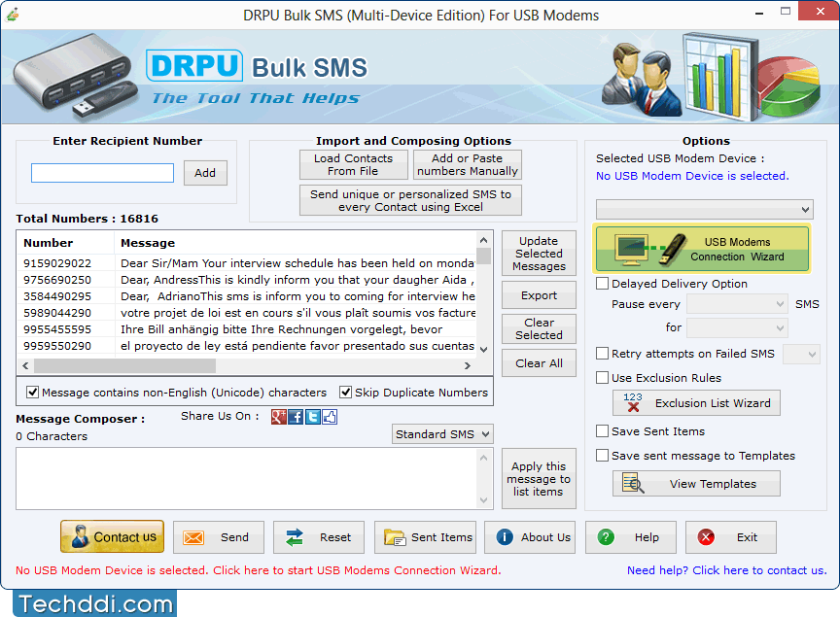Select row with number 9955455595
840x617 pixels.
click(x=247, y=329)
